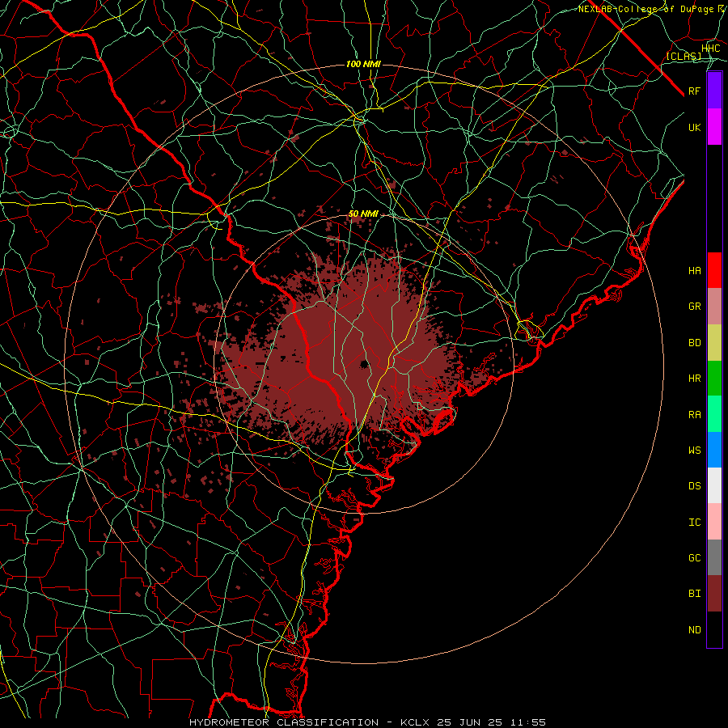The image size is (728, 728).
Task: Click the [CLAS] units label
Action: coord(684,56)
